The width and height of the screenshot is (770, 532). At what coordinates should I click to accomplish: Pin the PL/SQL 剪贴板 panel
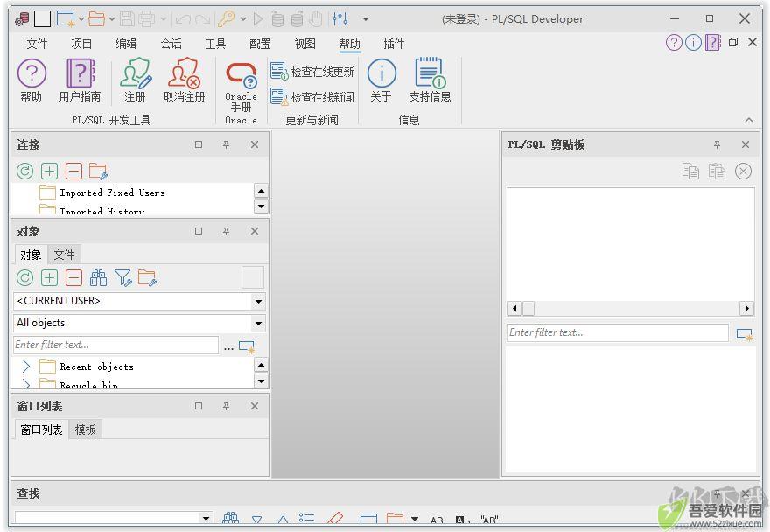(717, 145)
